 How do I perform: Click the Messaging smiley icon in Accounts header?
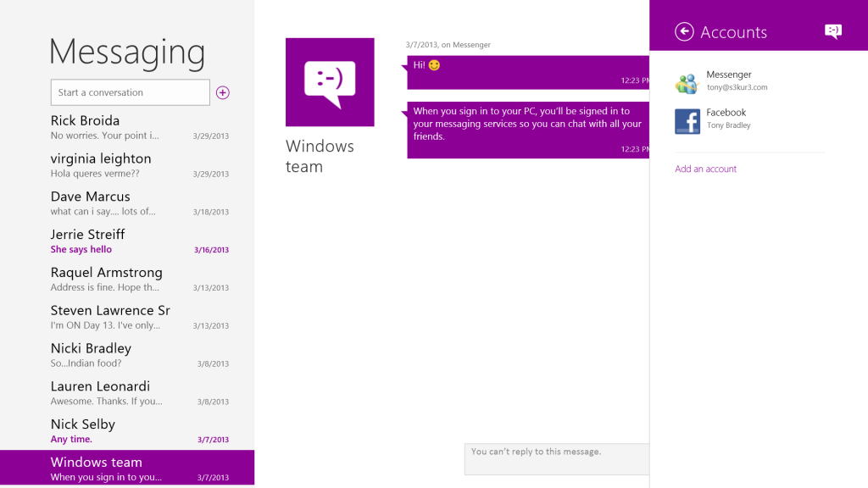coord(833,31)
